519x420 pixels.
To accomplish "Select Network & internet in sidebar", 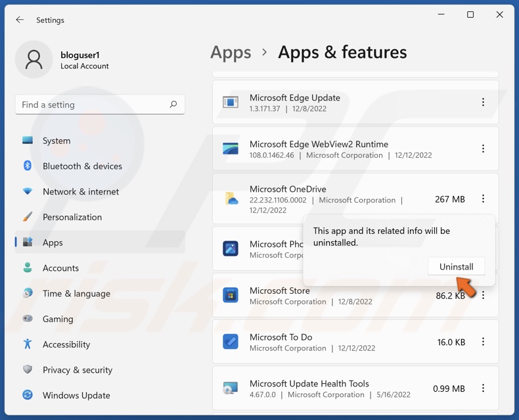I will 81,192.
